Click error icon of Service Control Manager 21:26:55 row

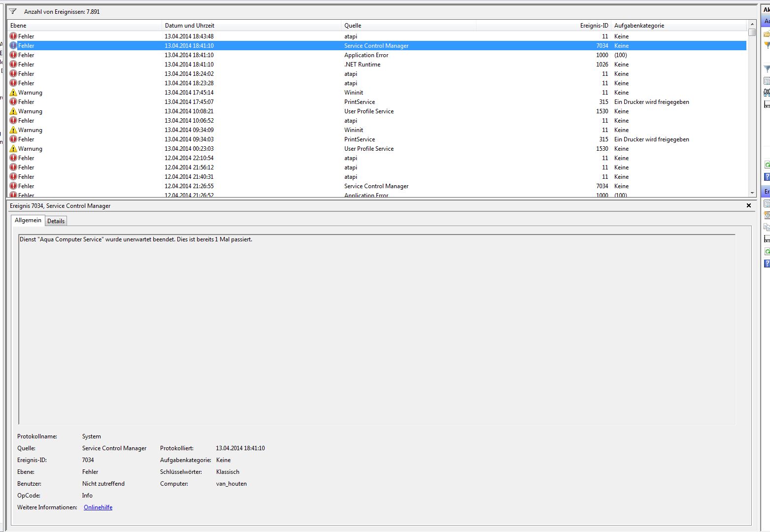tap(13, 186)
